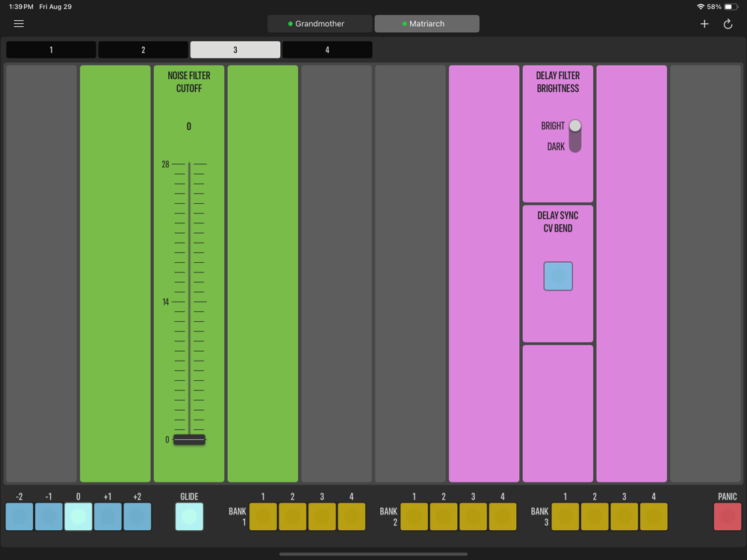Select Bank 3 preset 2
Image resolution: width=747 pixels, height=560 pixels.
595,517
